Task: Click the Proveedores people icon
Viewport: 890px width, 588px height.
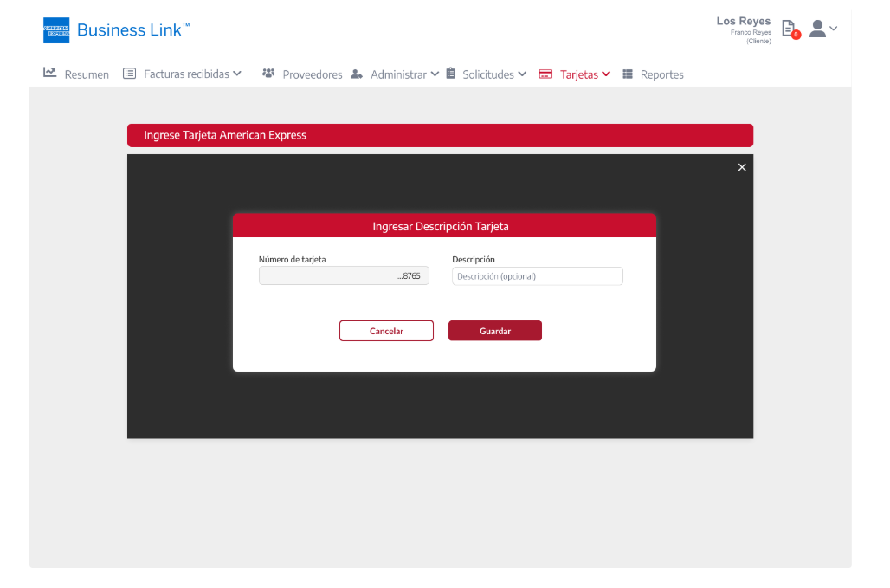Action: click(268, 74)
